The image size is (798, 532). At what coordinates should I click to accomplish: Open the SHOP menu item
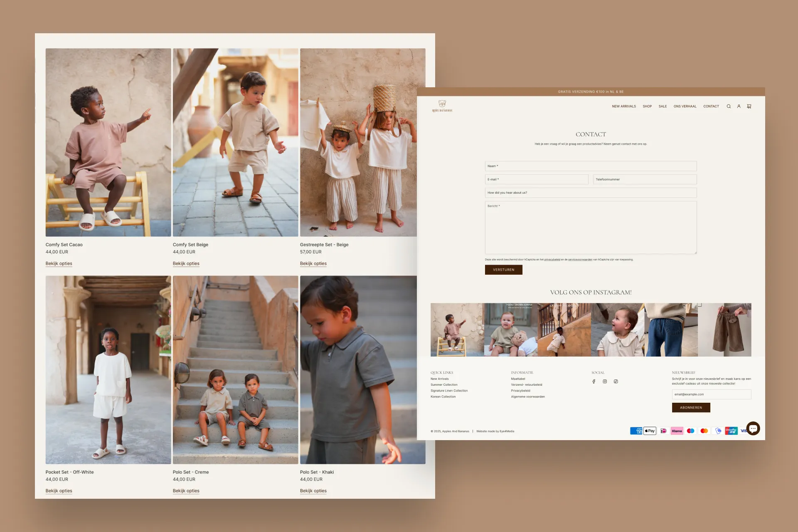click(647, 106)
